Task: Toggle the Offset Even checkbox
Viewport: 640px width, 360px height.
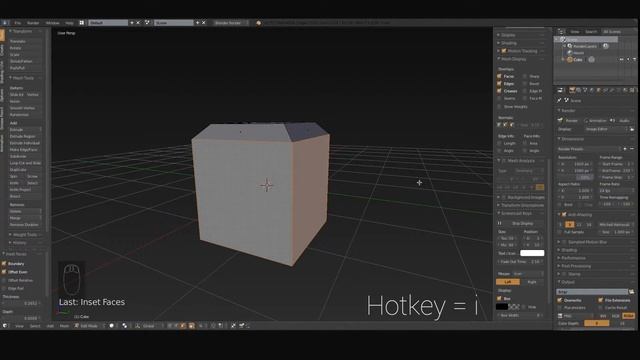Action: pos(4,272)
